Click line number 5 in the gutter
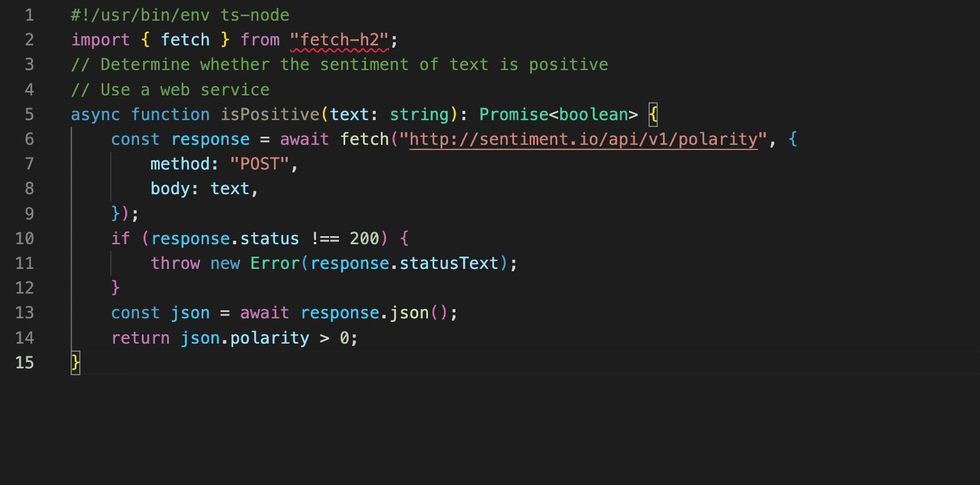 [29, 114]
